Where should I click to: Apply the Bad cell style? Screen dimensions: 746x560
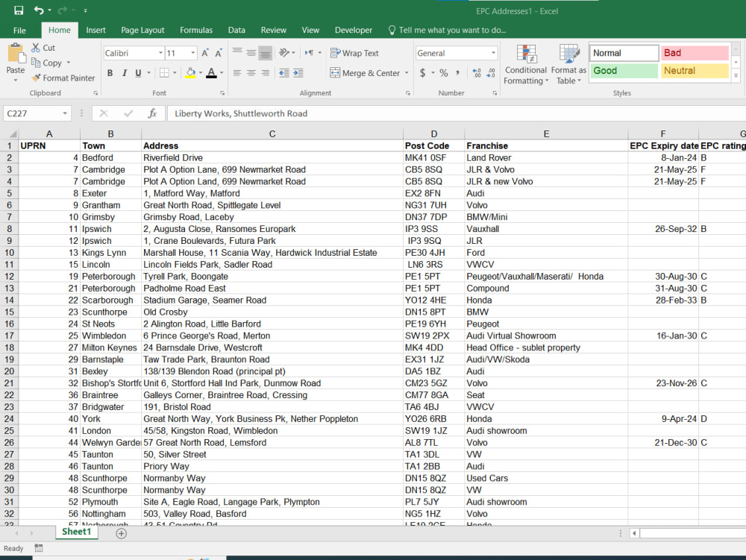(695, 53)
